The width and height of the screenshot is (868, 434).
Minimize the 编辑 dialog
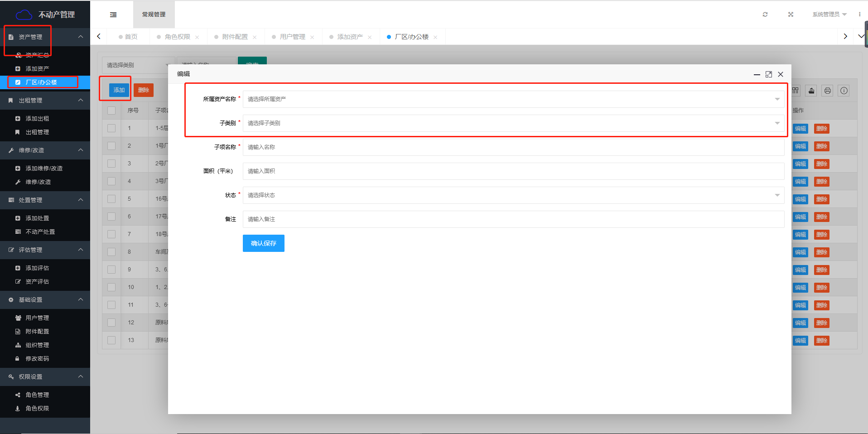pos(757,74)
